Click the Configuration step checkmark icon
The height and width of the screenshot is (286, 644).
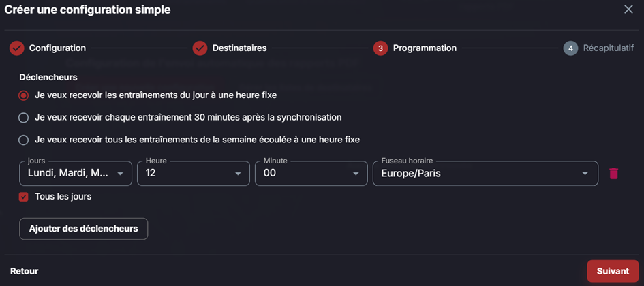17,48
